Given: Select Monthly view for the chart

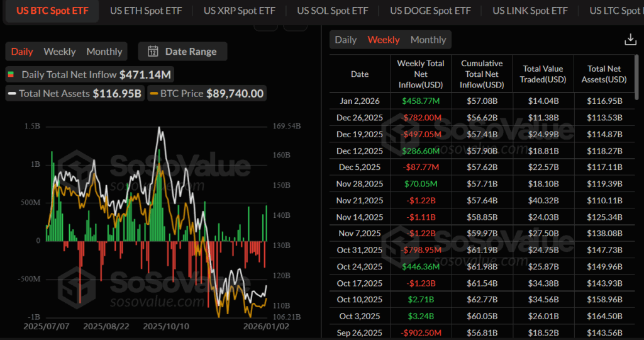Looking at the screenshot, I should pyautogui.click(x=104, y=52).
